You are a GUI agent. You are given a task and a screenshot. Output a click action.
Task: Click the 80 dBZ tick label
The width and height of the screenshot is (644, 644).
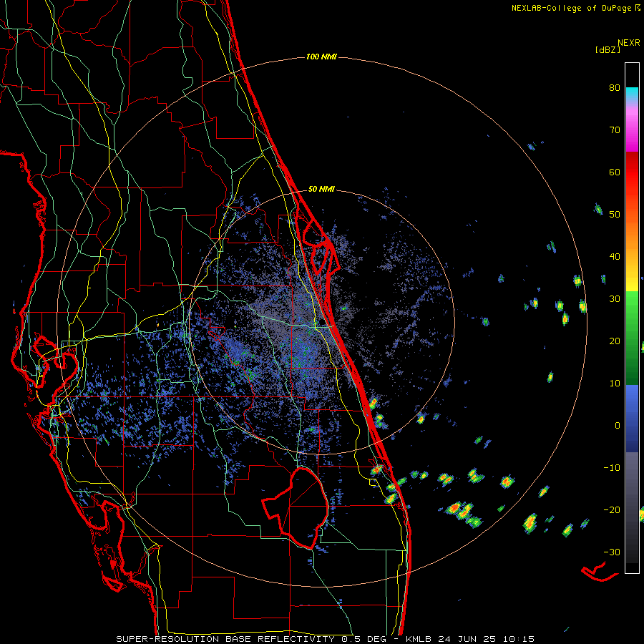615,88
